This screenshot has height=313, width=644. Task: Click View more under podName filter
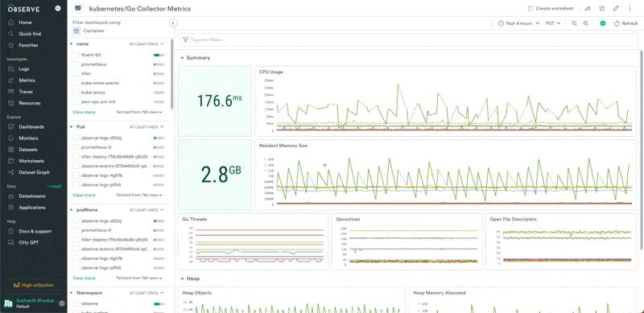coord(84,278)
